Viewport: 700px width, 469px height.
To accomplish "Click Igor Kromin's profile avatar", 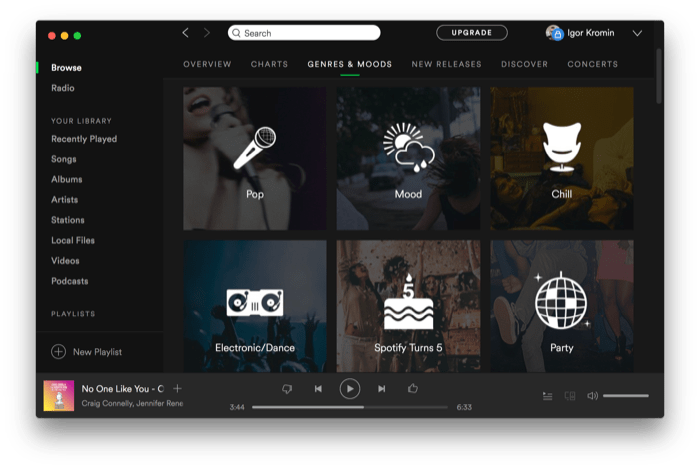I will [554, 33].
